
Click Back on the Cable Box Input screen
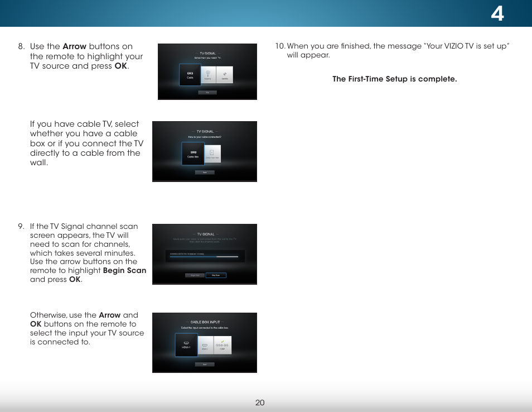pos(205,365)
